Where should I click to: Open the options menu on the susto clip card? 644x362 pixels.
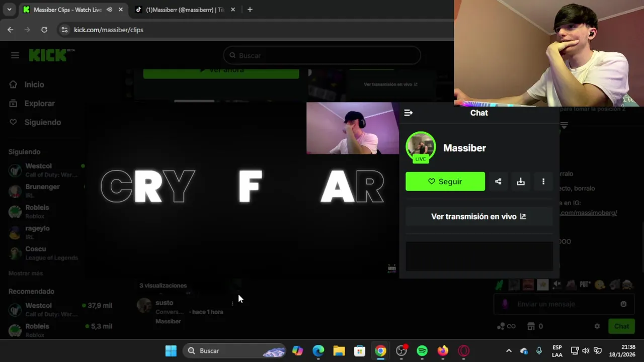[x=232, y=303]
